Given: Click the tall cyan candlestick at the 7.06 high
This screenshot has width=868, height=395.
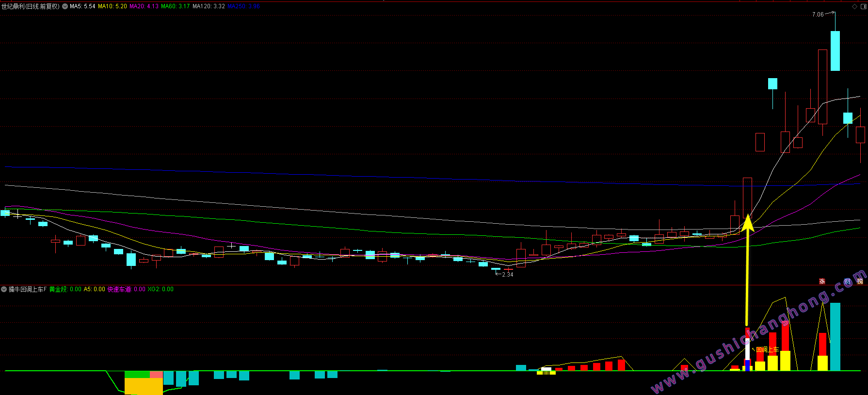Looking at the screenshot, I should (x=835, y=50).
